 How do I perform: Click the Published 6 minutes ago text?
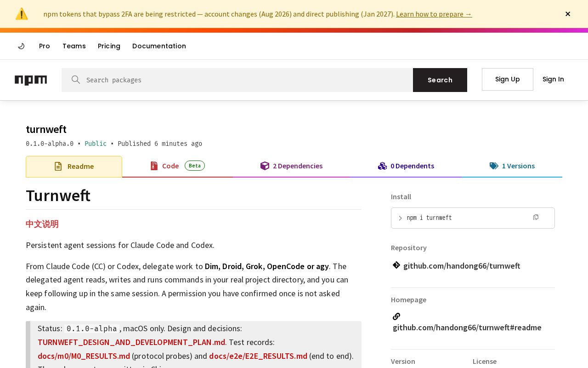point(160,144)
